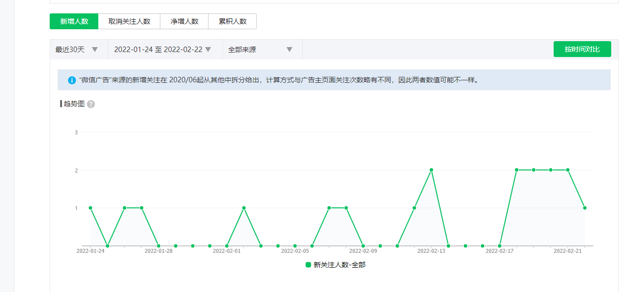Click the data point at 2022-02-17

tap(500, 245)
